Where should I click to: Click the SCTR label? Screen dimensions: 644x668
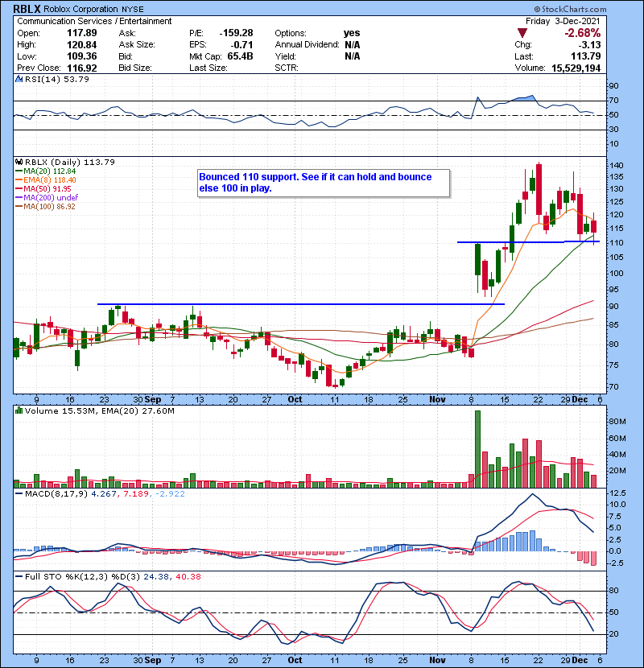pos(287,68)
